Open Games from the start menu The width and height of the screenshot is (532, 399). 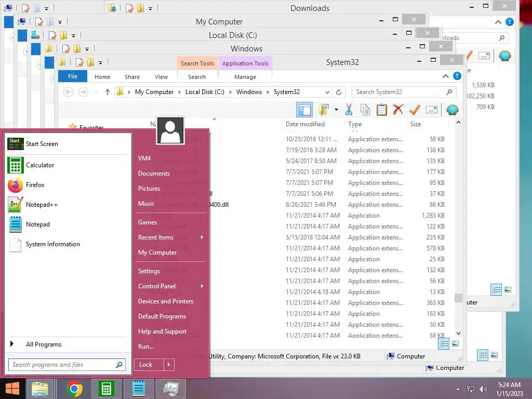(x=147, y=222)
